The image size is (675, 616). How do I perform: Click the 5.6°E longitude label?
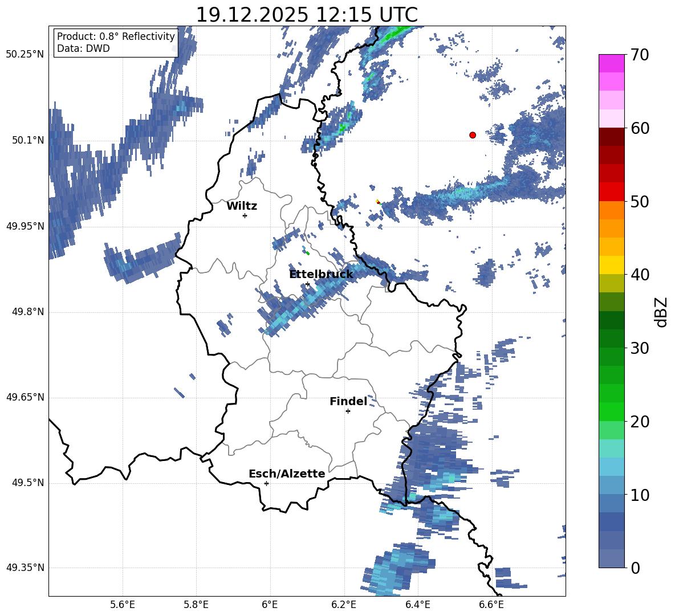123,605
